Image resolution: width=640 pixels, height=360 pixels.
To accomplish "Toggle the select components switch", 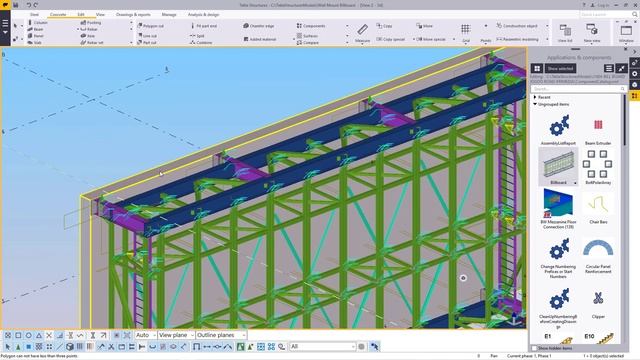I will 18,347.
